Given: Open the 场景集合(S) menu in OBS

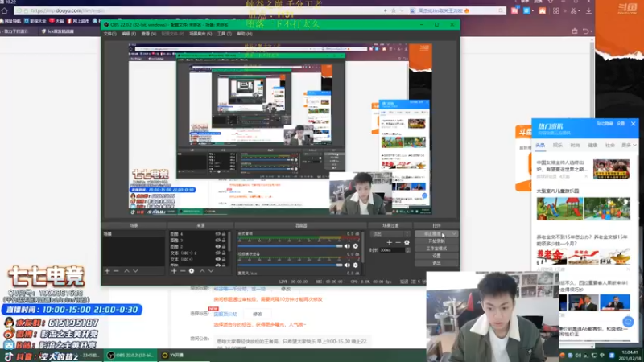Looking at the screenshot, I should tap(200, 34).
